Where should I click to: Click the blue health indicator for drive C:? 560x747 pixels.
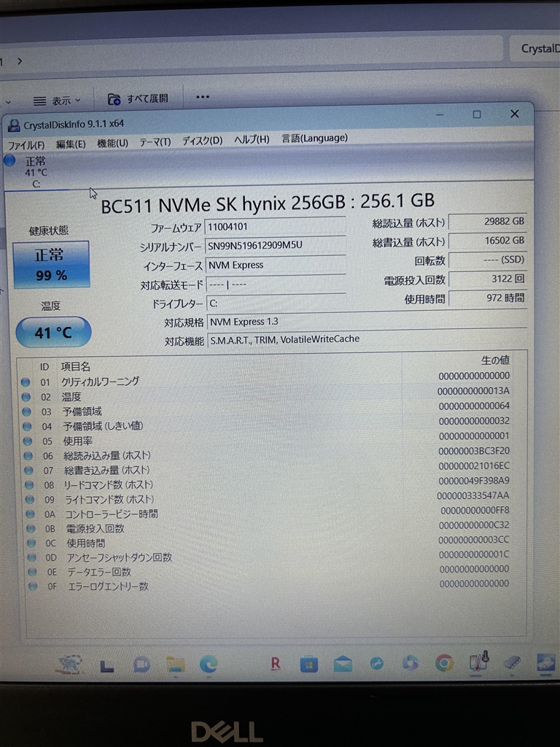tap(10, 160)
